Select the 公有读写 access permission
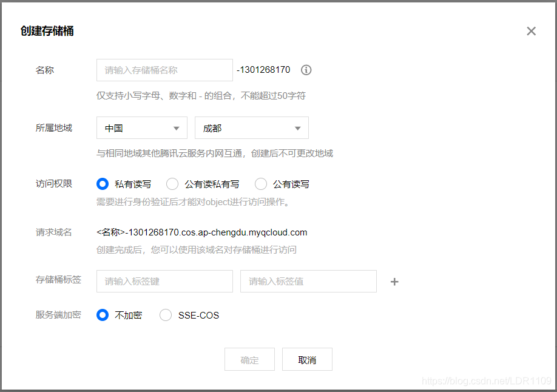This screenshot has height=392, width=557. (x=260, y=183)
